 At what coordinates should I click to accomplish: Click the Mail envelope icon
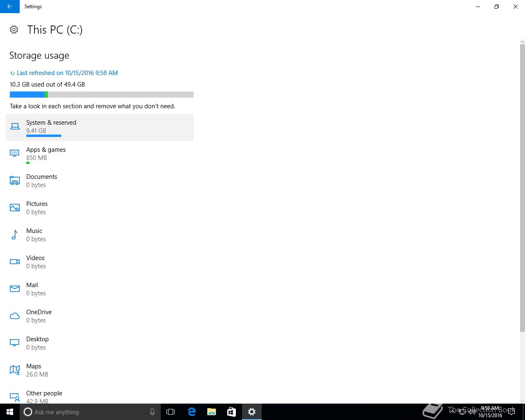pos(15,289)
